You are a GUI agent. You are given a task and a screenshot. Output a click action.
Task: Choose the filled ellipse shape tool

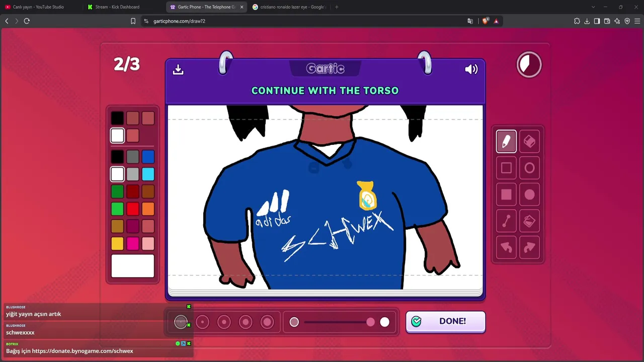pyautogui.click(x=529, y=195)
